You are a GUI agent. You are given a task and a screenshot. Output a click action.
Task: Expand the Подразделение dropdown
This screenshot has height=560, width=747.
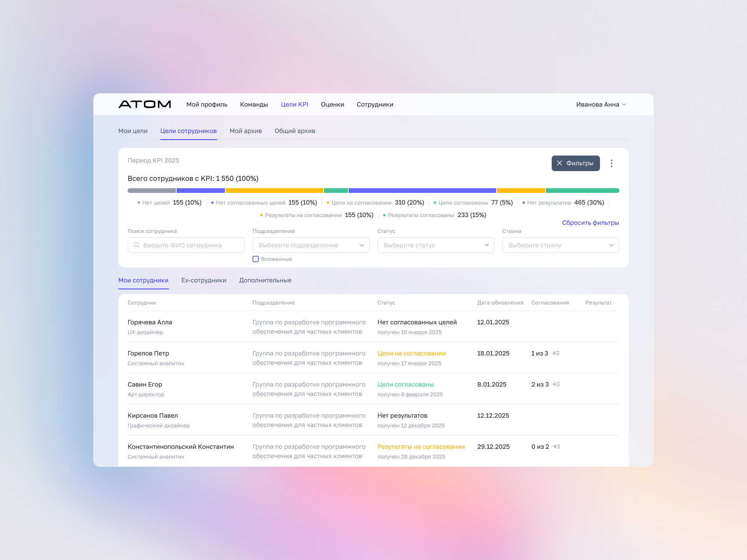310,245
